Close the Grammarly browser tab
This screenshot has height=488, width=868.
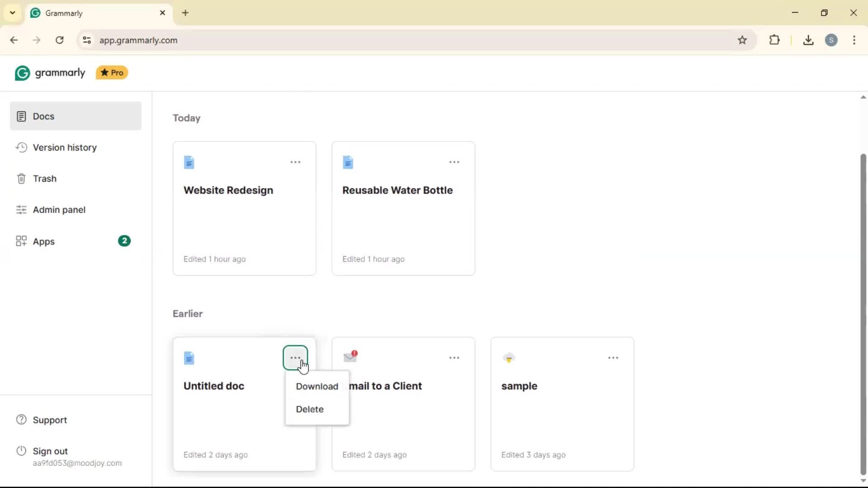(163, 13)
